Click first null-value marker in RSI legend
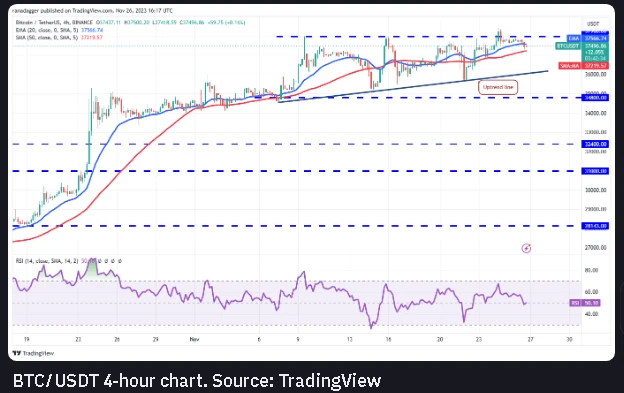 [x=100, y=261]
